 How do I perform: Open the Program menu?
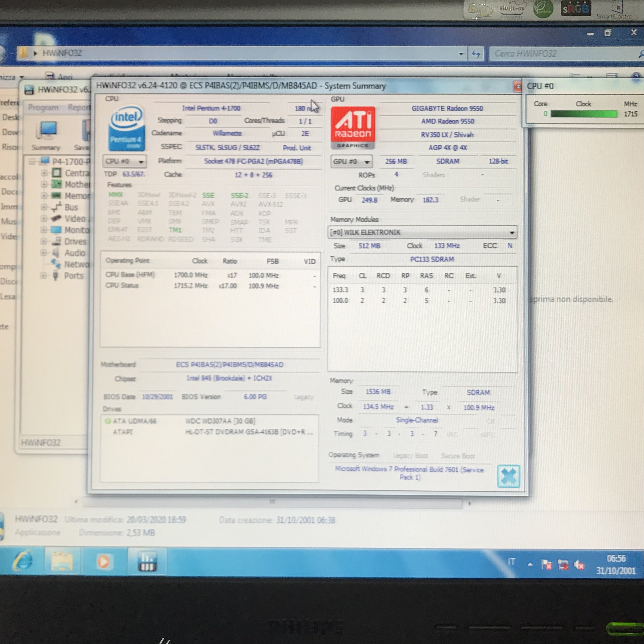pos(43,107)
